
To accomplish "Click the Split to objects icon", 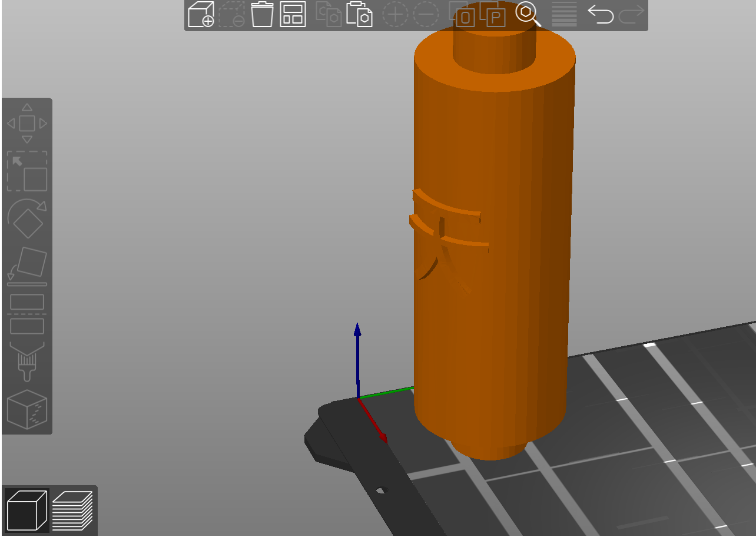I will [462, 14].
